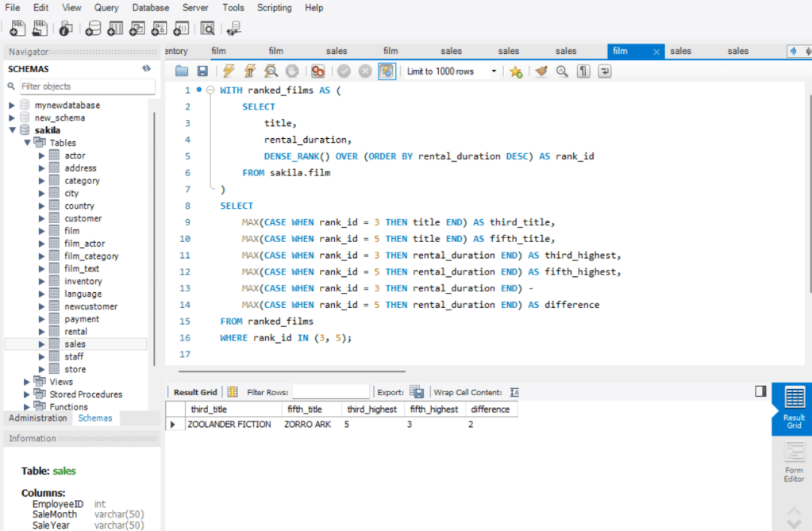Expand the Stored Procedures node
This screenshot has width=812, height=531.
28,394
